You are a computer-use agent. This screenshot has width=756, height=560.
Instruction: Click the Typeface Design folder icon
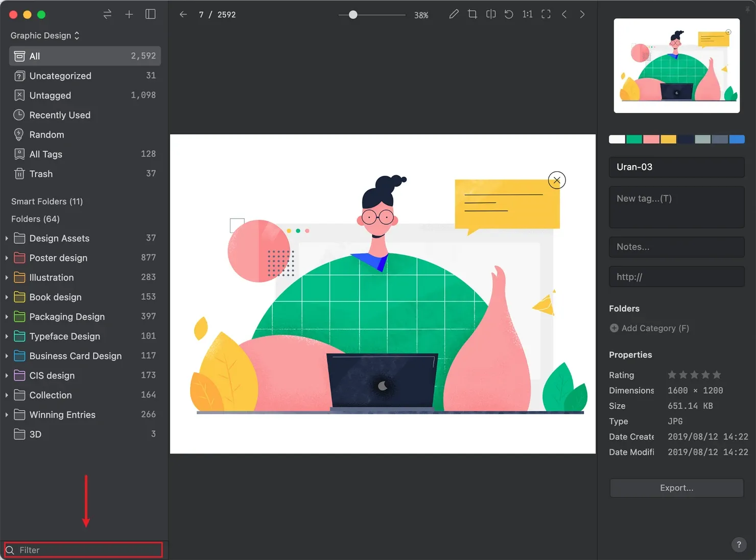(x=19, y=336)
